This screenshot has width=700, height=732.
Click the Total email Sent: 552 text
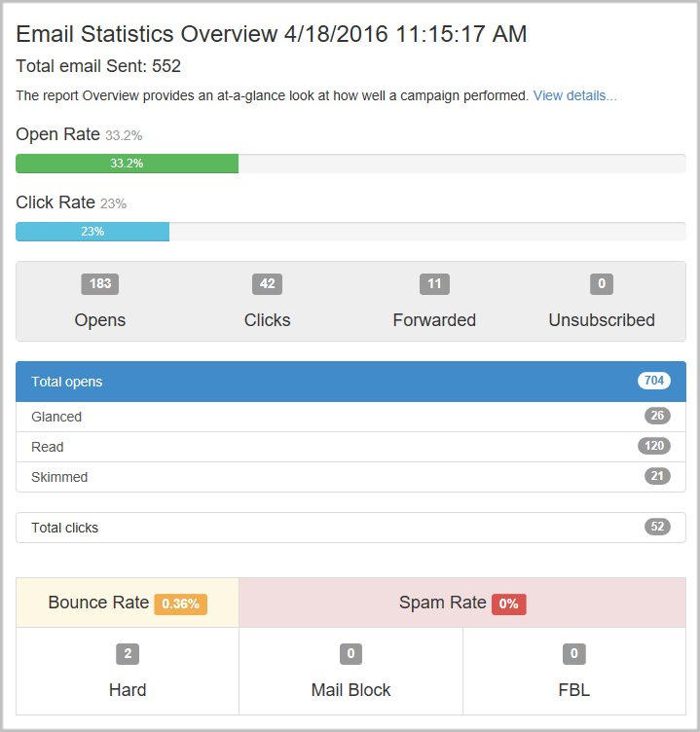(98, 66)
